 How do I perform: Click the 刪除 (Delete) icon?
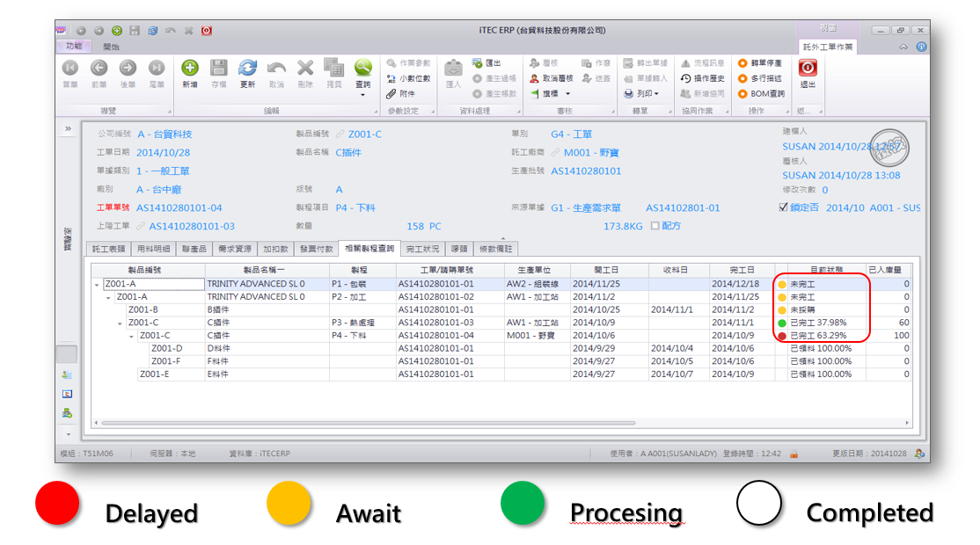click(x=304, y=69)
